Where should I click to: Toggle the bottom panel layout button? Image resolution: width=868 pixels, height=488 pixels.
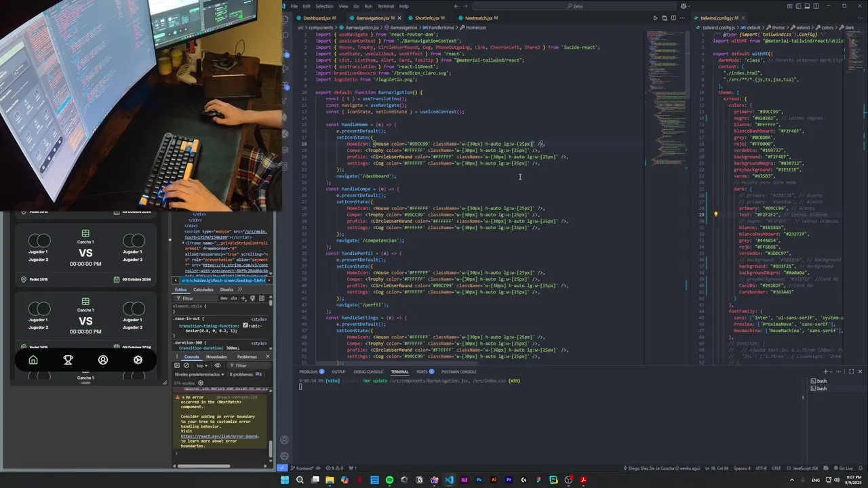tap(807, 6)
